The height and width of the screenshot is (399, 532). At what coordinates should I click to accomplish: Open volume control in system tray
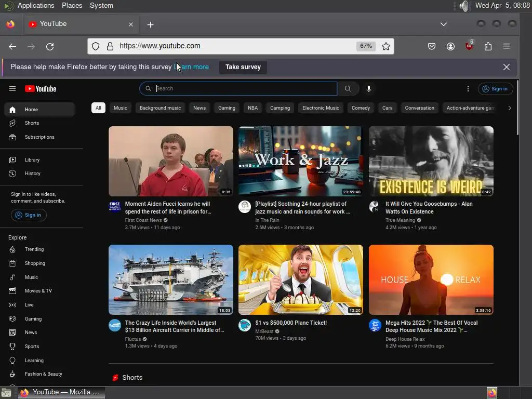tap(464, 6)
